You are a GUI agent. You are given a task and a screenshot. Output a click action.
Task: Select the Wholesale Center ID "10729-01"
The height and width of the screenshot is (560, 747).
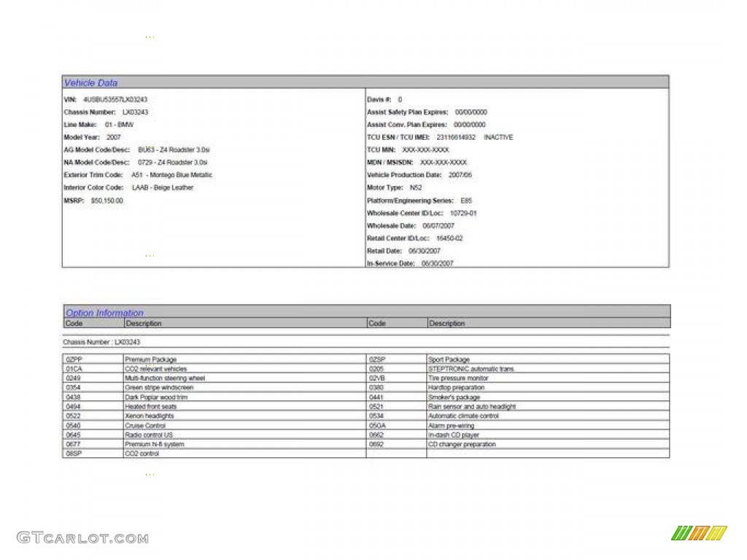click(463, 214)
